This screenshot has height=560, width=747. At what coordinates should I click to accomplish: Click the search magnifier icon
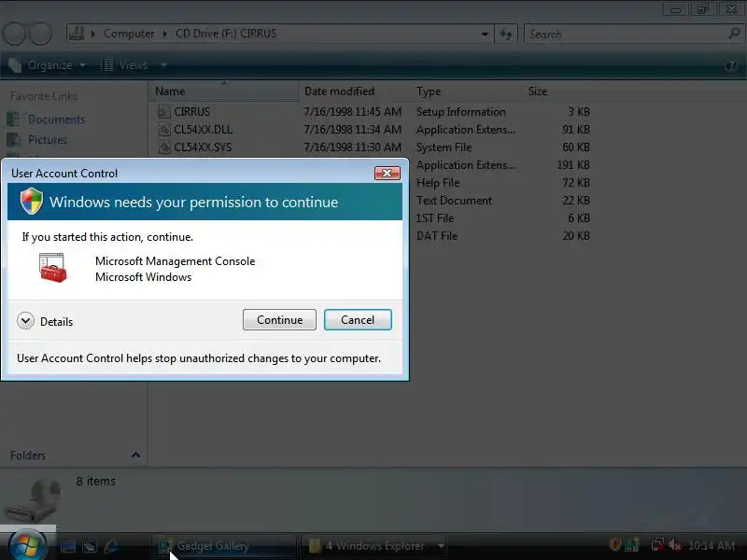[x=734, y=34]
